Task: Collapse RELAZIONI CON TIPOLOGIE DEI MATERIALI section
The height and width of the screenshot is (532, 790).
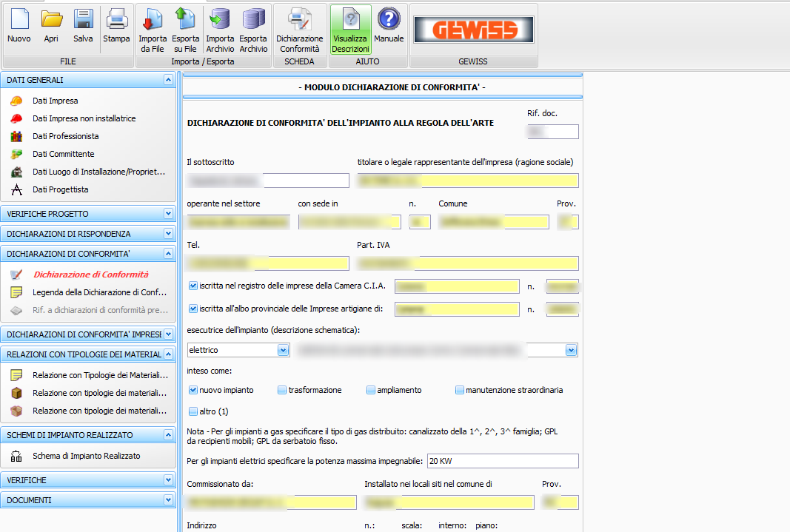Action: 168,354
